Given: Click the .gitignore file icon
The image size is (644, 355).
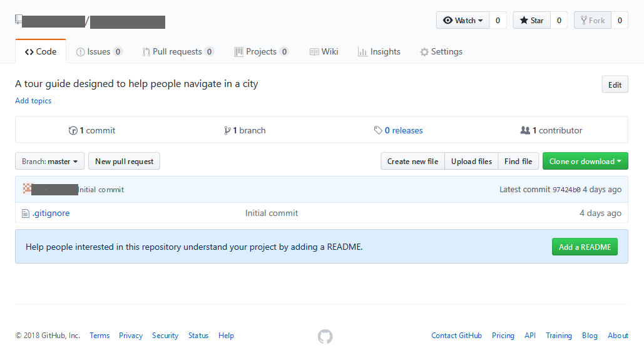Looking at the screenshot, I should pyautogui.click(x=26, y=214).
